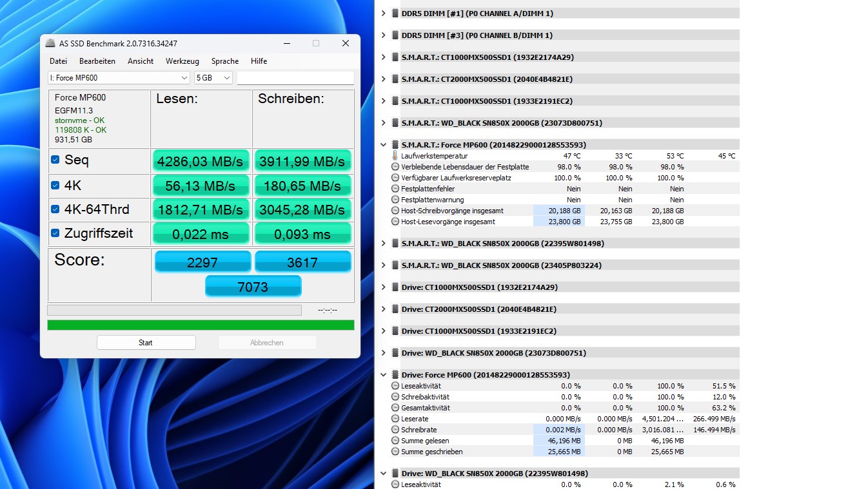Uncheck the Seq benchmark checkbox

(x=55, y=160)
